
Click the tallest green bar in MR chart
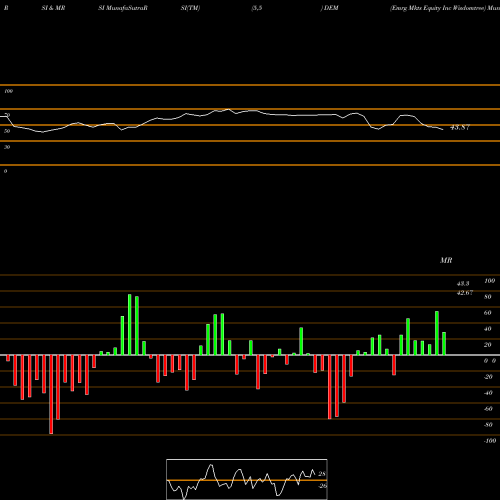[x=130, y=325]
